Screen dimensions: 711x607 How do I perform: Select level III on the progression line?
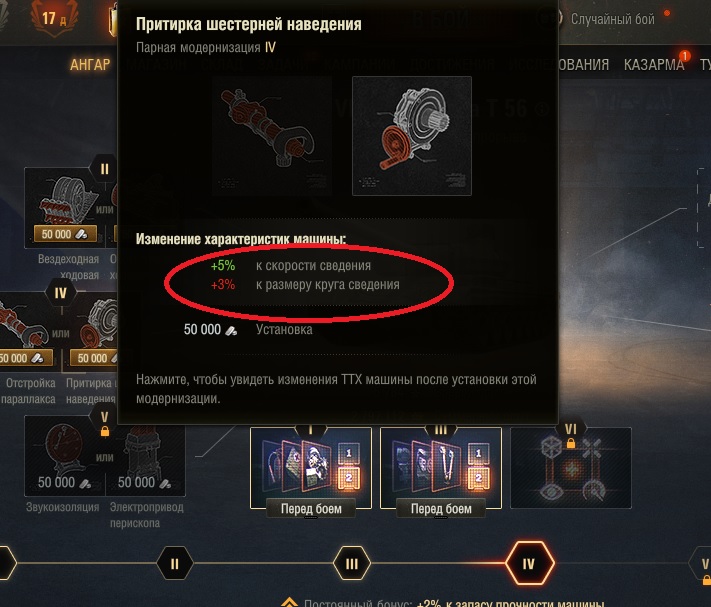352,563
